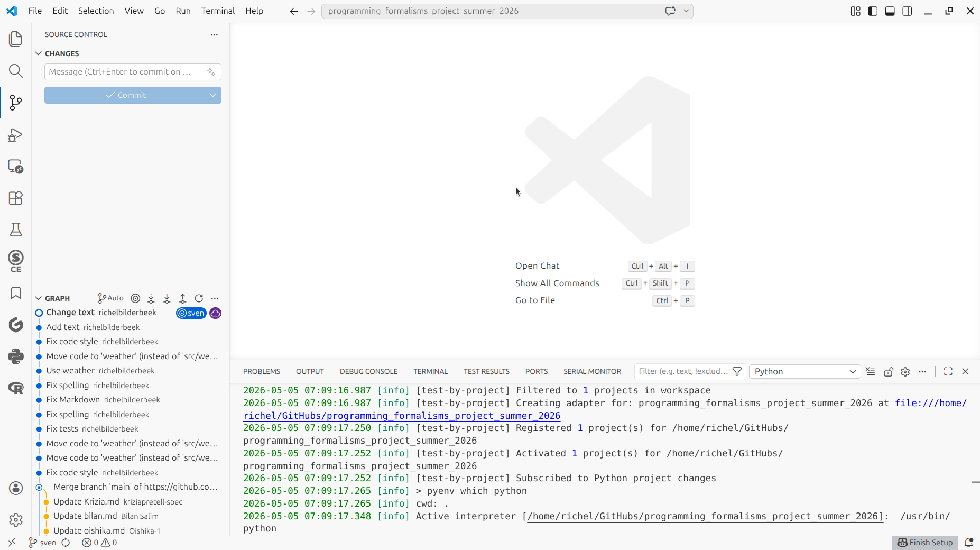
Task: Click Finish Setup in status bar
Action: click(925, 543)
